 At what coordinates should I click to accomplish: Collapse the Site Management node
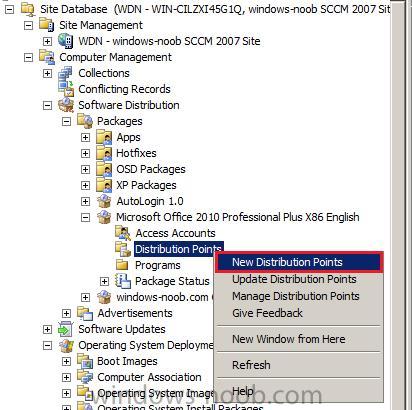coord(29,25)
